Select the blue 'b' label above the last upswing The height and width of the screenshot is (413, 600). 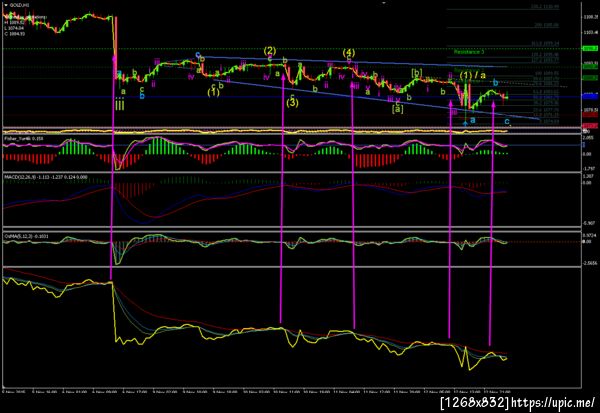coord(495,82)
